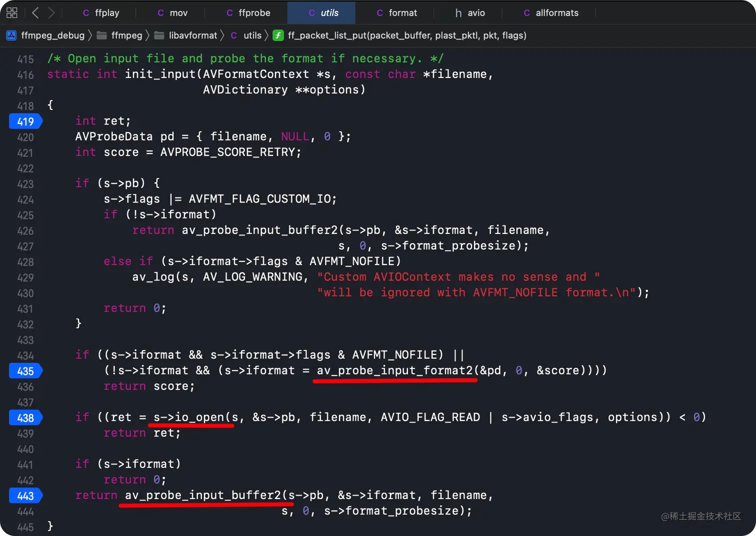Click the AVProbeData type on line 420
Viewport: 756px width, 536px height.
pyautogui.click(x=114, y=136)
